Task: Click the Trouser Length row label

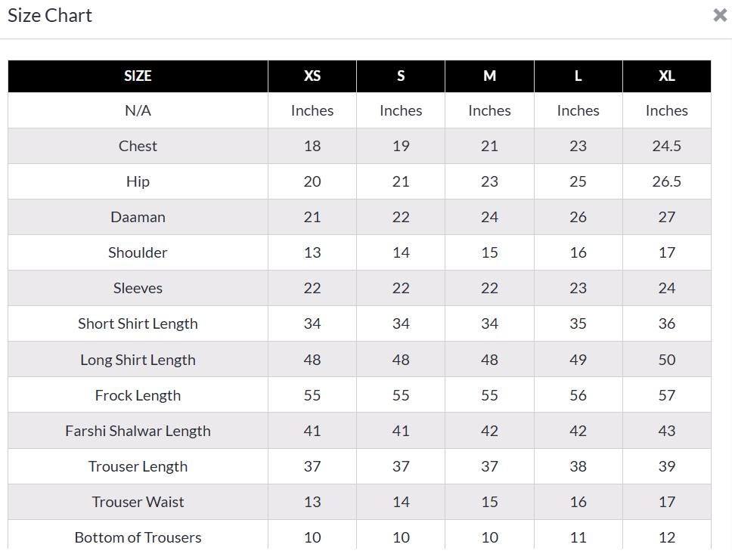Action: point(138,466)
